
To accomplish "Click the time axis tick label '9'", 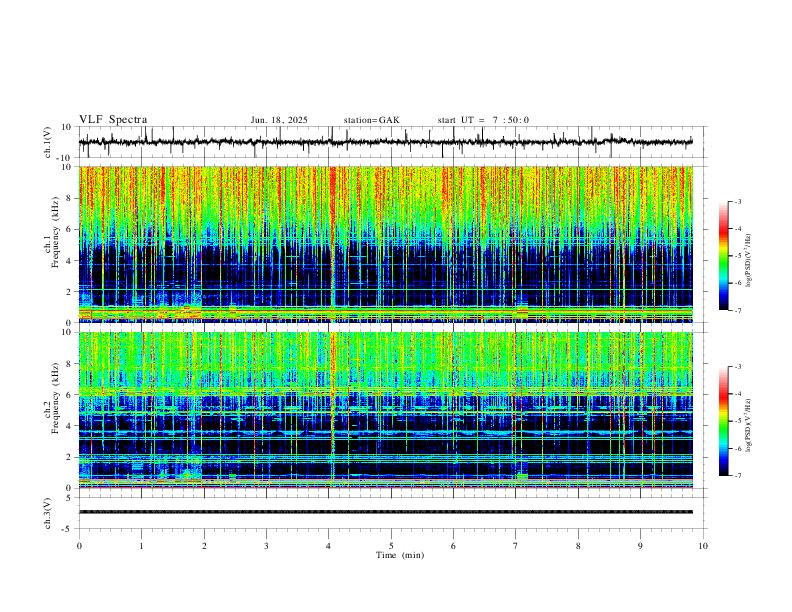I will [640, 546].
